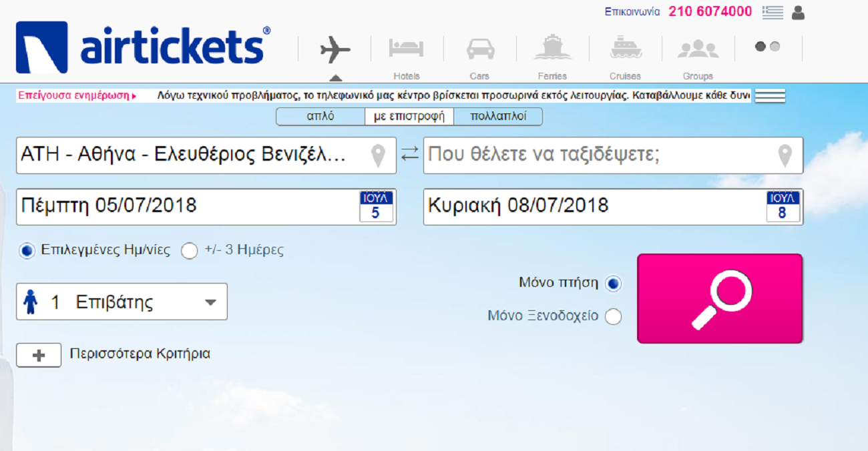
Task: Click the Groups label text
Action: point(698,76)
